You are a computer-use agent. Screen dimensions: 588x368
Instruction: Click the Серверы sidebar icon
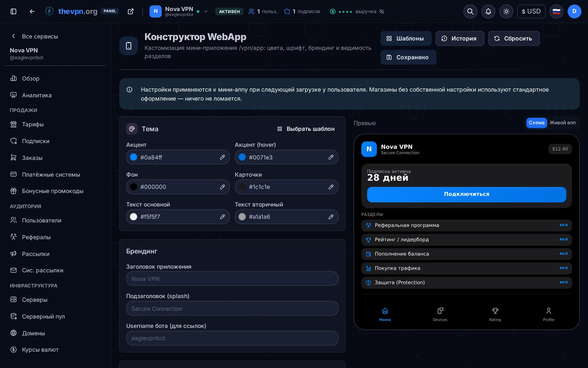tap(13, 300)
